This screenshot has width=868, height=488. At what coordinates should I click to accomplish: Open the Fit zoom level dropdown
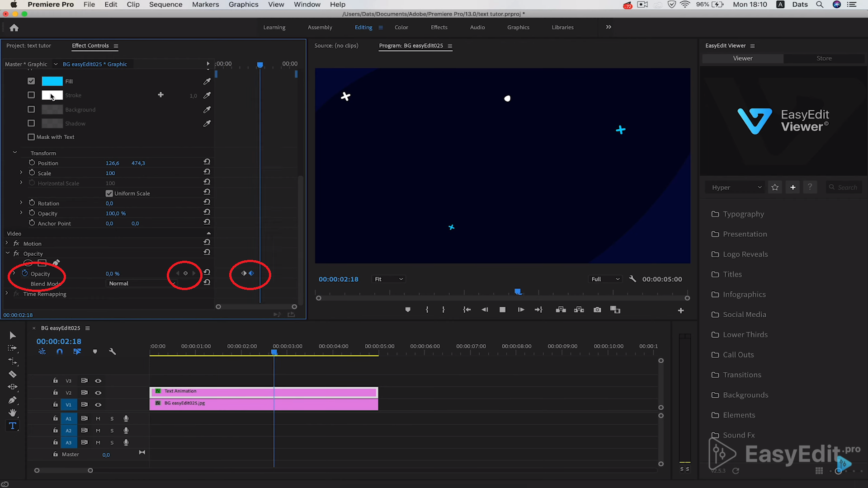click(x=388, y=279)
